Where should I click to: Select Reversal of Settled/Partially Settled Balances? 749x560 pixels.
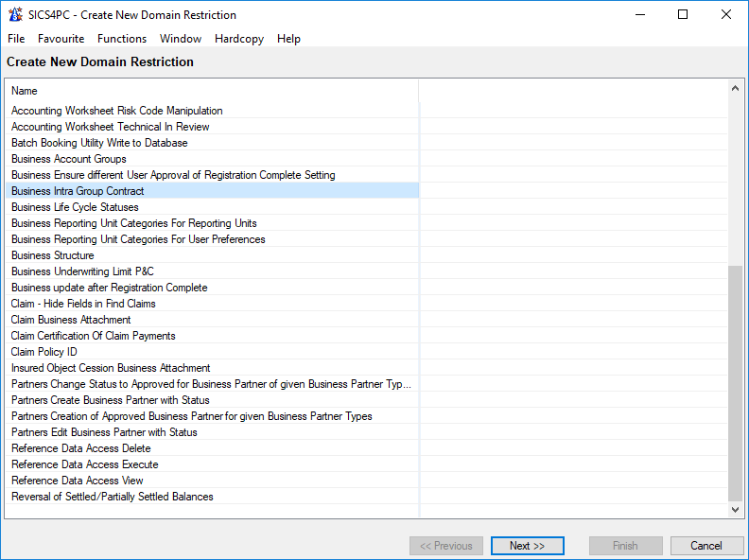(112, 497)
